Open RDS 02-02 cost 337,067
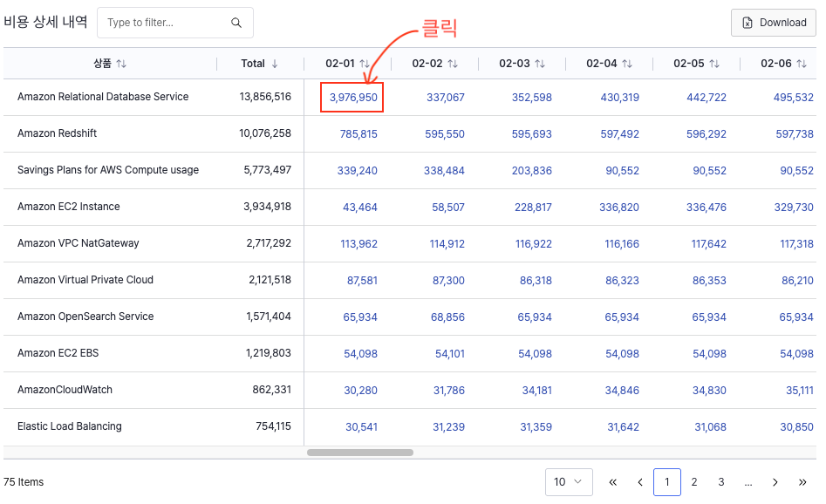The height and width of the screenshot is (504, 826). click(446, 98)
